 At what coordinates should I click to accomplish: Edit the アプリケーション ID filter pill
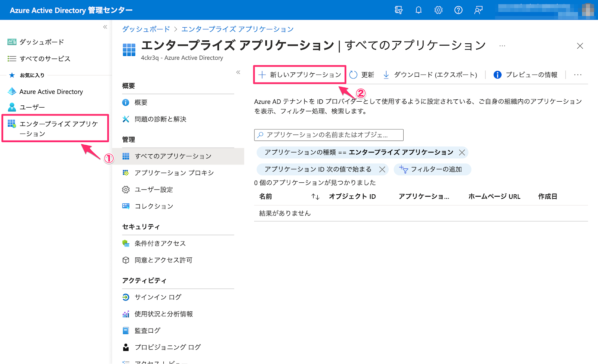(318, 169)
